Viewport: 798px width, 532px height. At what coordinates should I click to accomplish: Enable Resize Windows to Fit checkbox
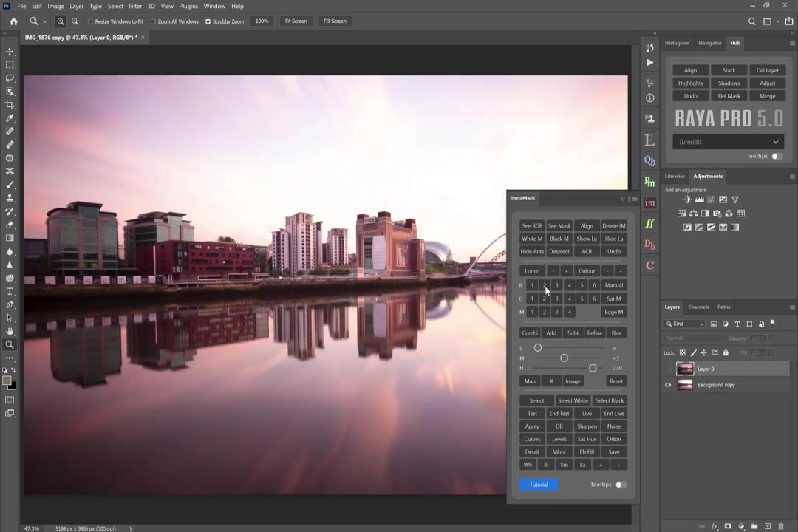tap(91, 21)
